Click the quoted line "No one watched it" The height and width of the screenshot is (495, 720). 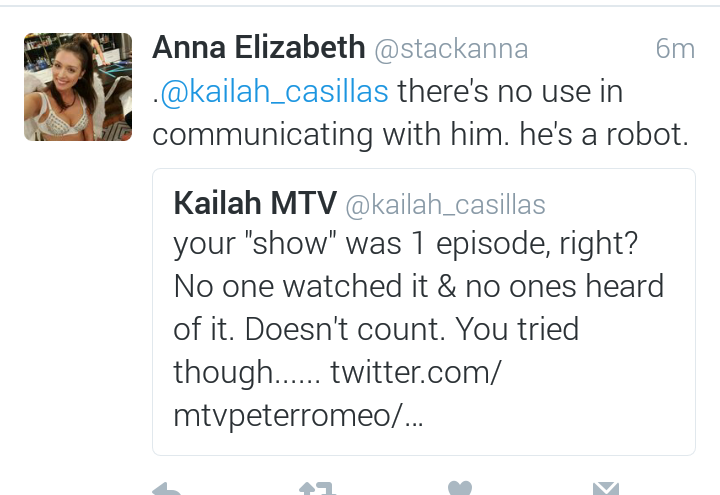point(301,287)
